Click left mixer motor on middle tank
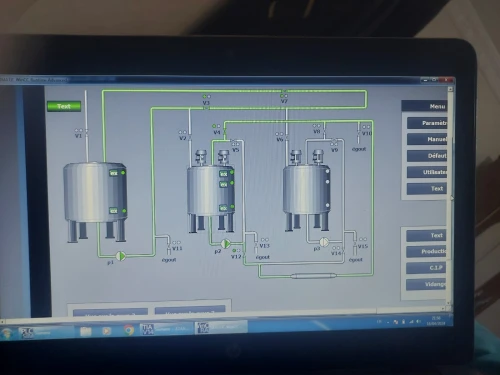Image resolution: width=500 pixels, height=375 pixels. click(201, 157)
